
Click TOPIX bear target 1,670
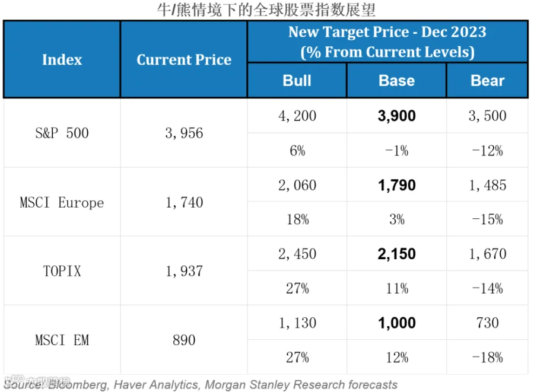[487, 254]
